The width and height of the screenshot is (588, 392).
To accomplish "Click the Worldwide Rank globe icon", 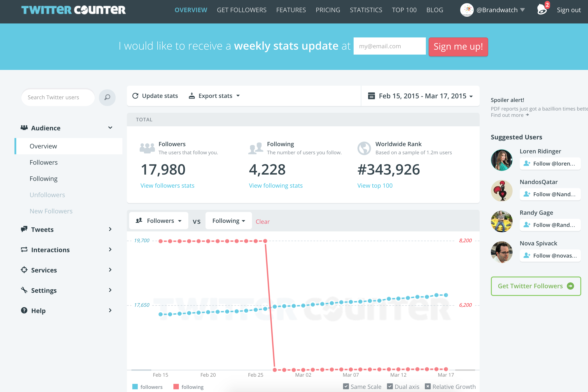I will 364,148.
